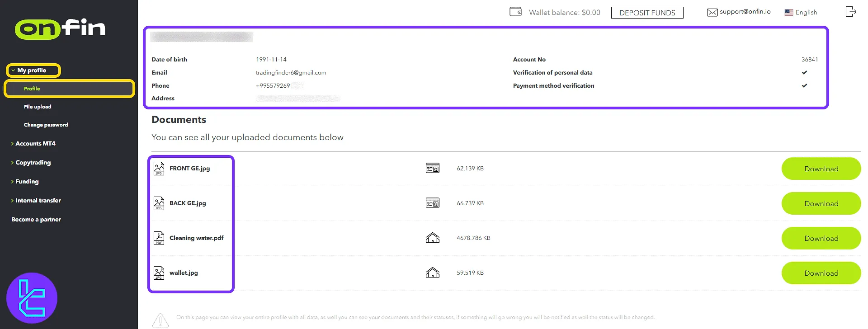Click the 4678.786 KB file size
The height and width of the screenshot is (329, 868).
coord(473,238)
